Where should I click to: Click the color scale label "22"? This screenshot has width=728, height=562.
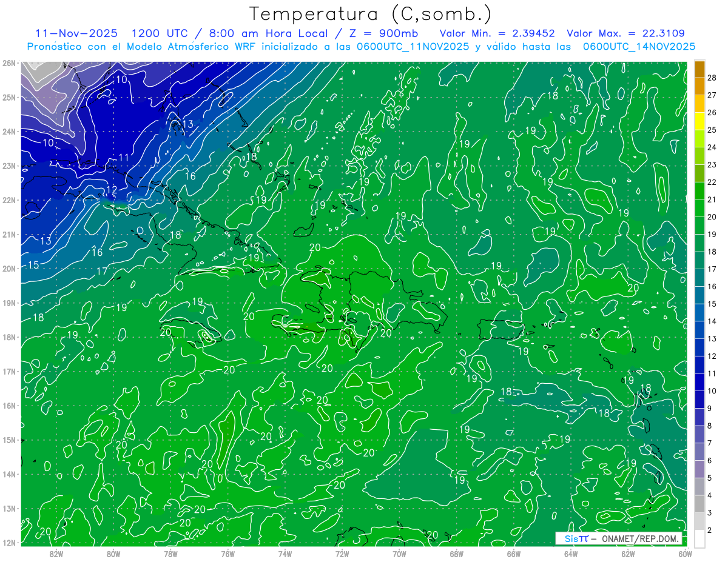click(712, 182)
